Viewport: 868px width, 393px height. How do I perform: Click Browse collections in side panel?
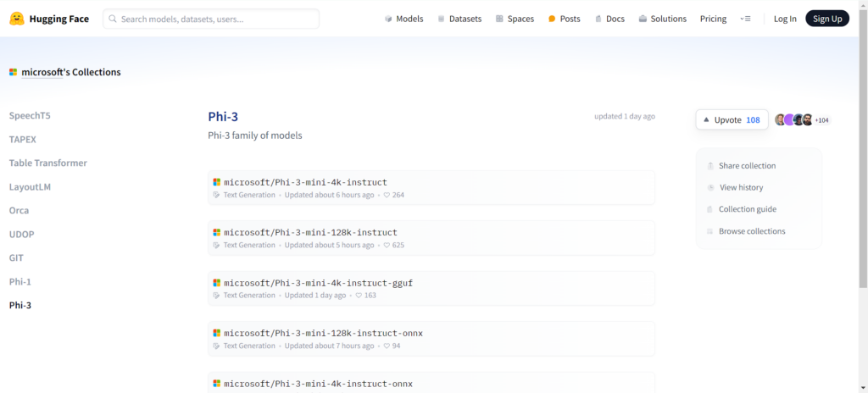coord(751,231)
